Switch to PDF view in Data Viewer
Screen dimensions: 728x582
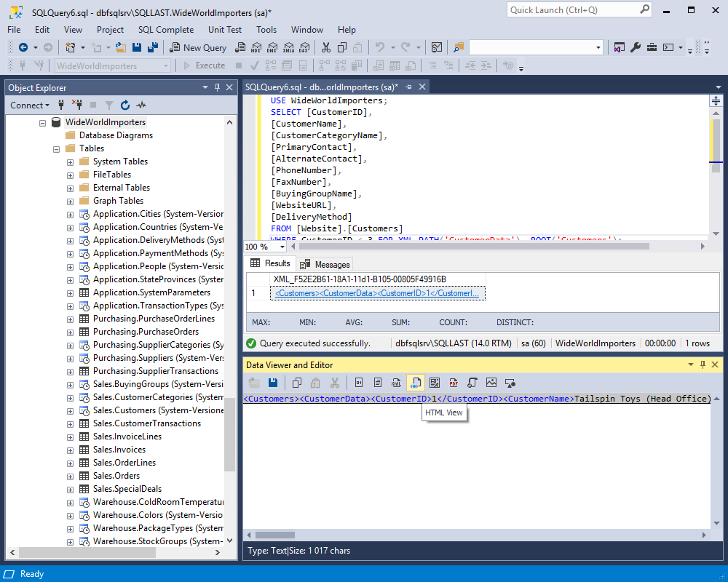454,382
